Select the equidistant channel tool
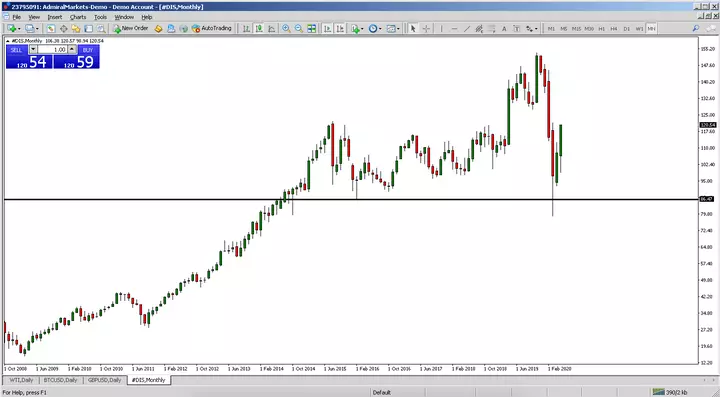Screen dimensions: 720x397 (x=479, y=28)
